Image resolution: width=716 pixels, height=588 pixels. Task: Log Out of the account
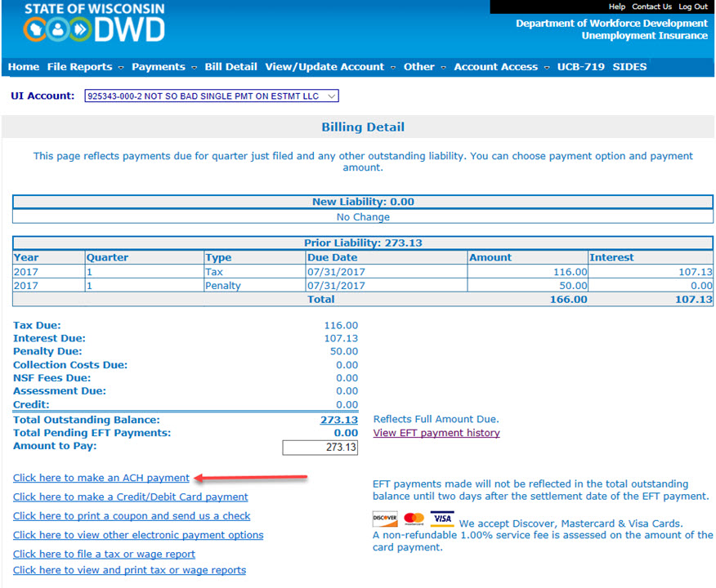pos(693,7)
